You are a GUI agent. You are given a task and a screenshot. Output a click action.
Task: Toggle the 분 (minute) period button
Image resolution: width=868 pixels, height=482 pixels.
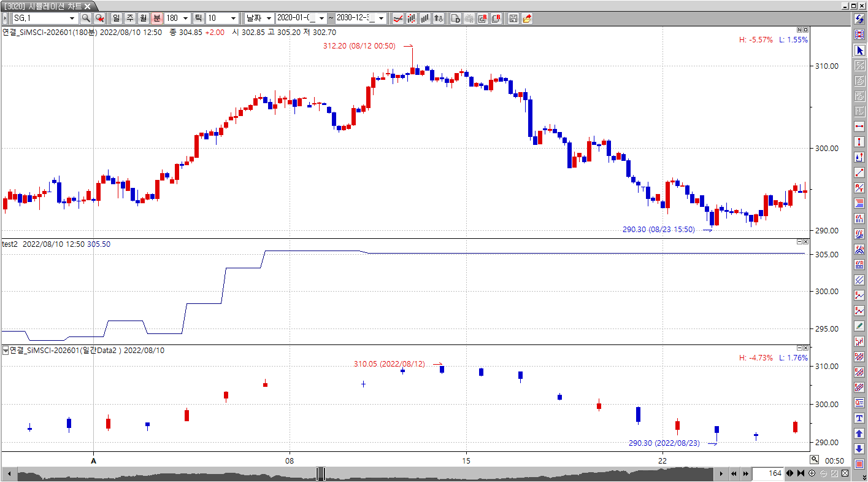pos(156,18)
